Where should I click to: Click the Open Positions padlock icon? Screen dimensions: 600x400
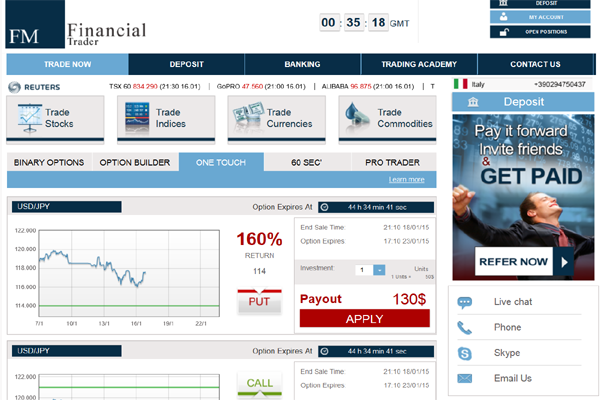(504, 32)
